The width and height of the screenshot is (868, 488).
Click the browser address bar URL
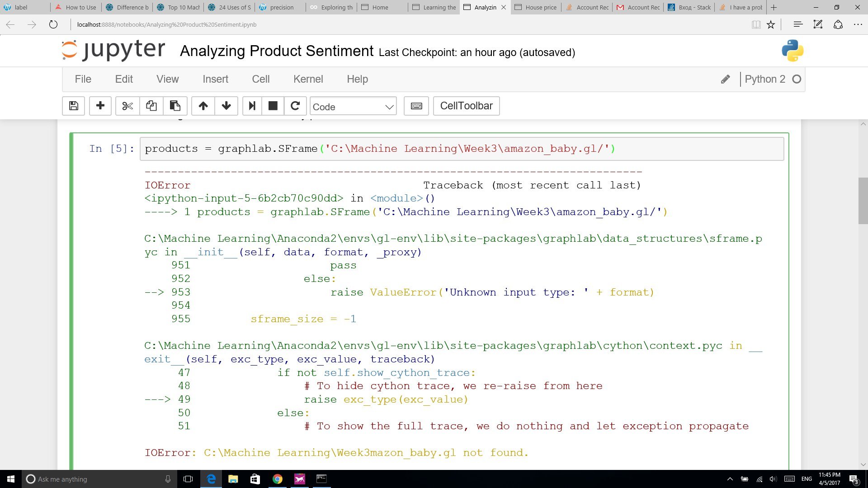point(166,24)
